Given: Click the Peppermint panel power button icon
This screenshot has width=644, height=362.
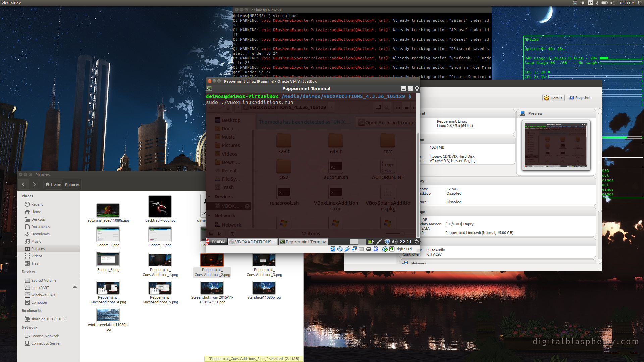Looking at the screenshot, I should 417,242.
